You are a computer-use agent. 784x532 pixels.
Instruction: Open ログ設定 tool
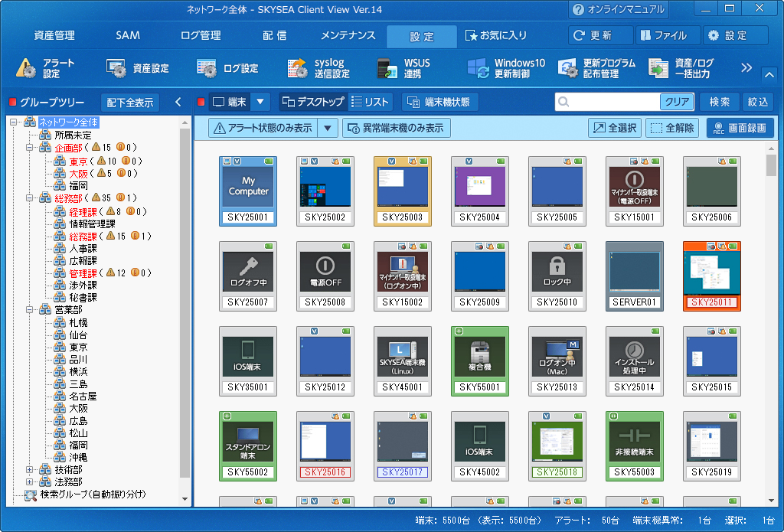[227, 68]
